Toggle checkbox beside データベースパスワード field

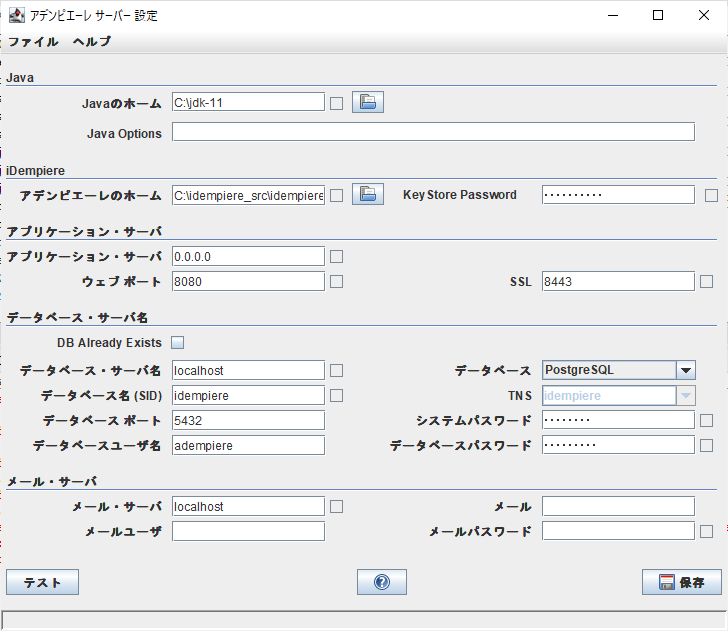coord(707,446)
